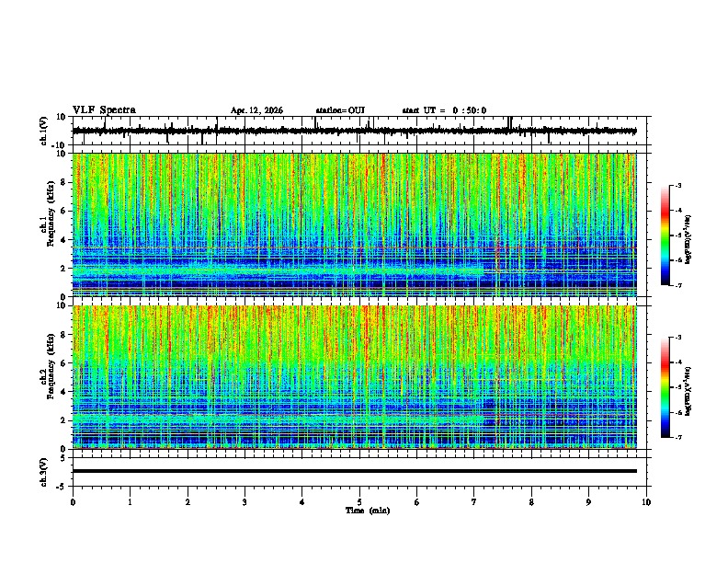Viewport: 728px width, 563px height.
Task: Click the "1" tick on the time axis
Action: (x=130, y=502)
